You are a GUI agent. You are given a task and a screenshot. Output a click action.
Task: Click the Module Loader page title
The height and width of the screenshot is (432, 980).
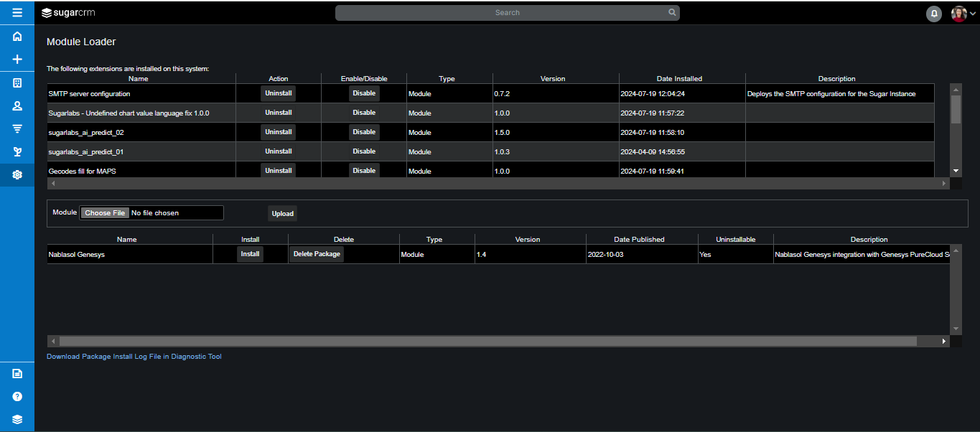pyautogui.click(x=81, y=42)
